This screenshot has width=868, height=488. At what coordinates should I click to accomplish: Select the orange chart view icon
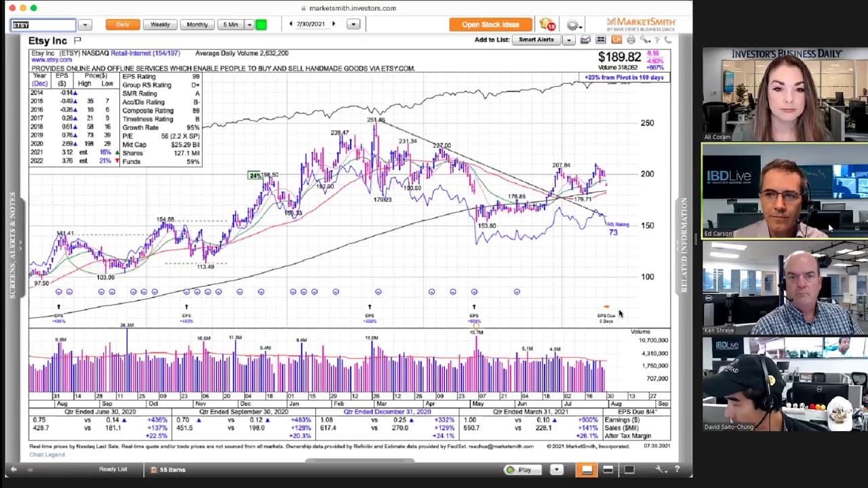point(616,40)
